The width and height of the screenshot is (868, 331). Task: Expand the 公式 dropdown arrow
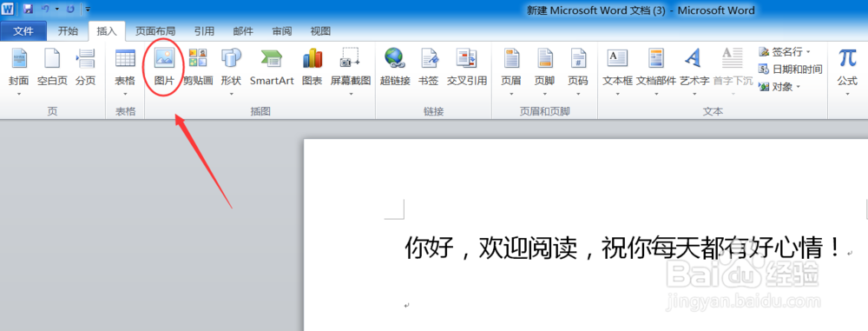[847, 94]
